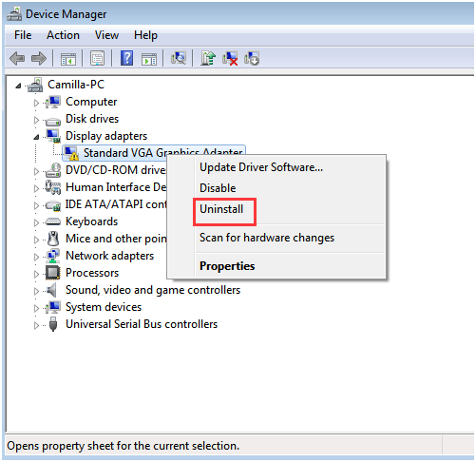Expand Universal Serial Bus controllers node
The image size is (476, 462).
point(36,325)
